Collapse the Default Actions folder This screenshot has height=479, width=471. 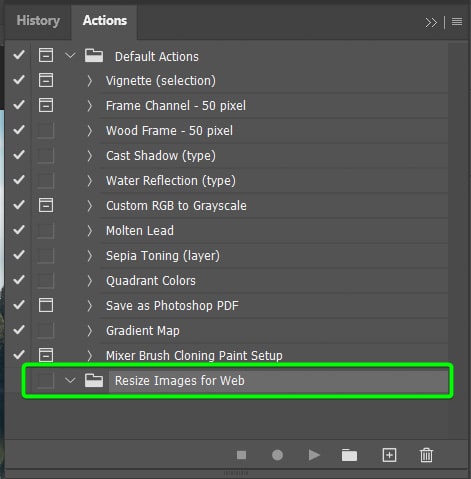[70, 55]
